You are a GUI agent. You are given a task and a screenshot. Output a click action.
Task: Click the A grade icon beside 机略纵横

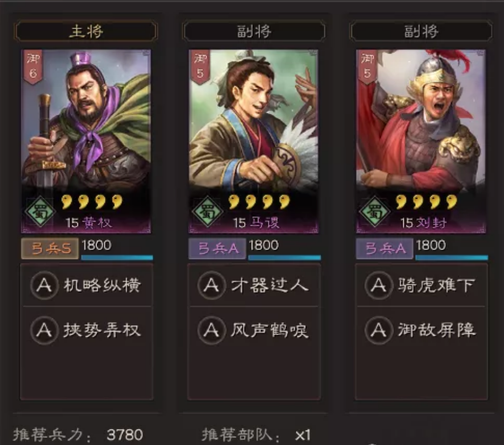click(x=44, y=285)
